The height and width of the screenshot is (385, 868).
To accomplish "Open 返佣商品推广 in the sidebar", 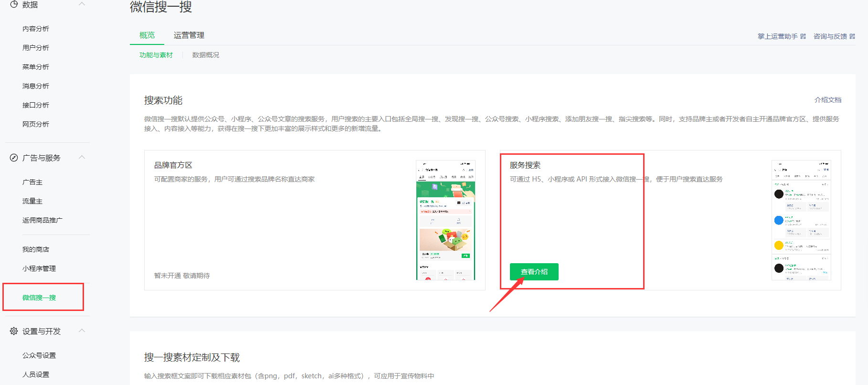I will click(x=42, y=220).
